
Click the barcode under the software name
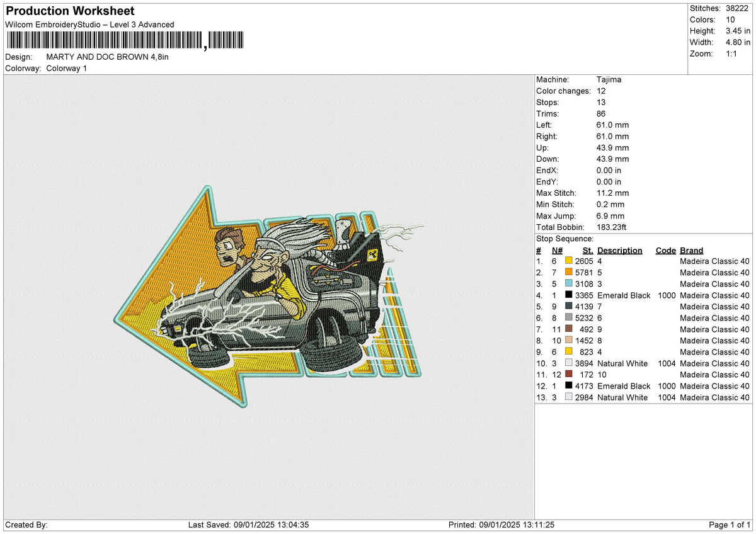pos(125,40)
